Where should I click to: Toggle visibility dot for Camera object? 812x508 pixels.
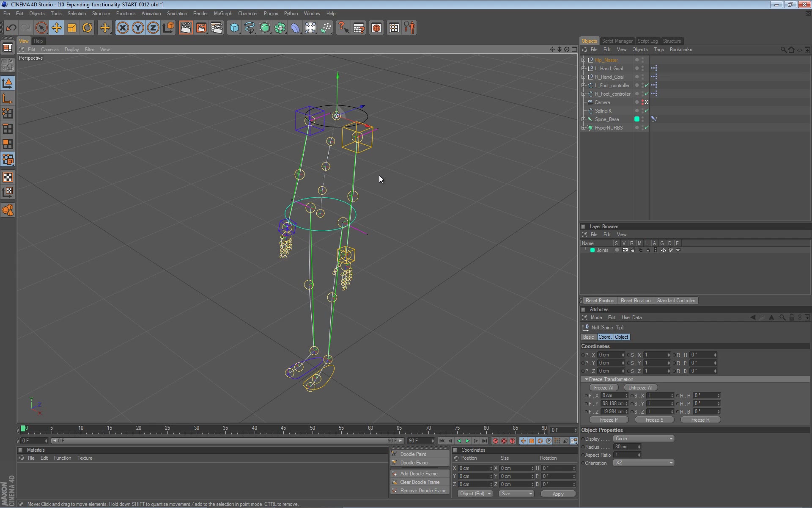pyautogui.click(x=636, y=102)
